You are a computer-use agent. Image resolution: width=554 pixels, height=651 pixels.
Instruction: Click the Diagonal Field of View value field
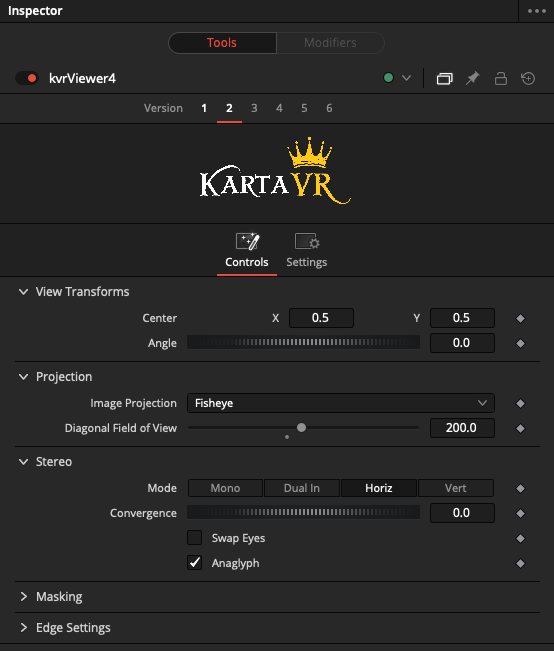point(462,428)
